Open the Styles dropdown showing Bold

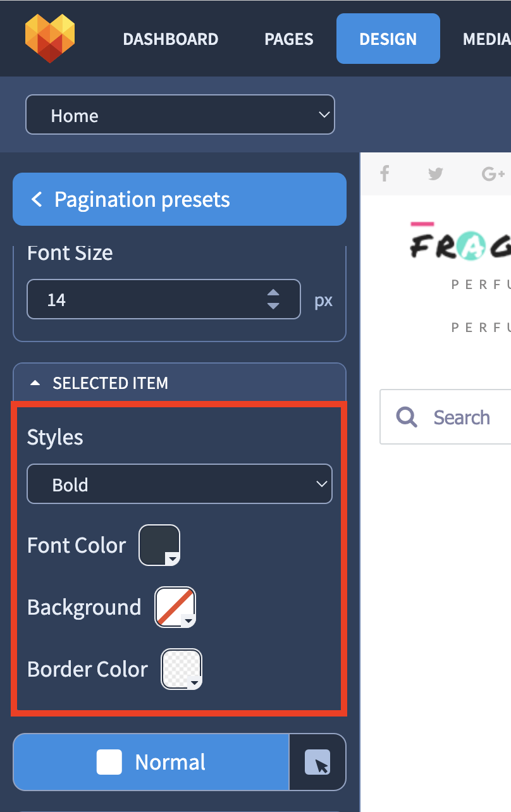(x=180, y=484)
